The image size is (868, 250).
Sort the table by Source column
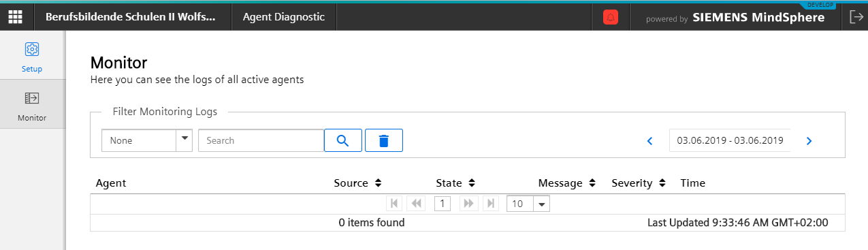(x=357, y=183)
